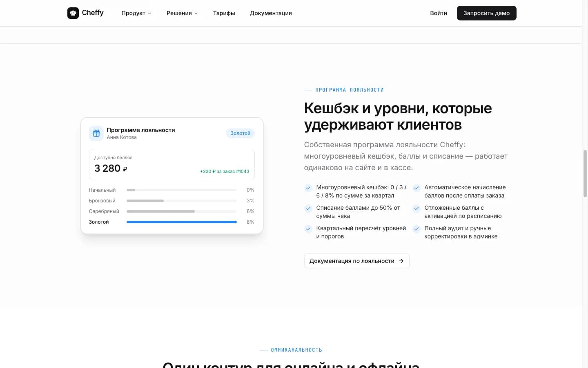588x368 pixels.
Task: Click the ОМНИКАНАЛЬНОСТЬ section label
Action: pos(296,350)
